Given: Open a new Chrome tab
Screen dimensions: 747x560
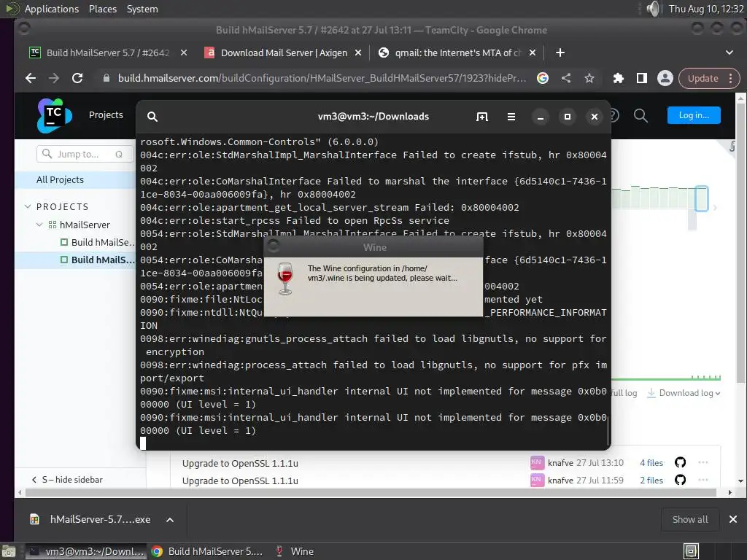Looking at the screenshot, I should pyautogui.click(x=560, y=52).
